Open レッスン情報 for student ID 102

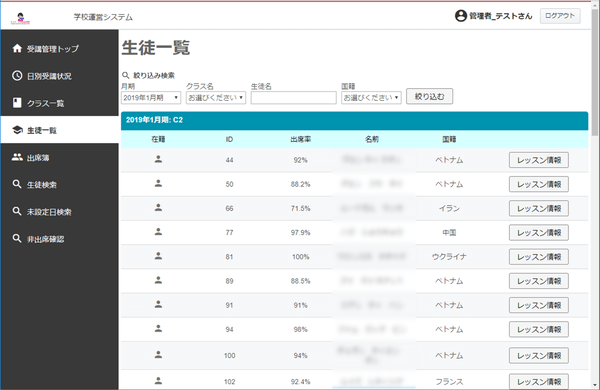pos(539,382)
